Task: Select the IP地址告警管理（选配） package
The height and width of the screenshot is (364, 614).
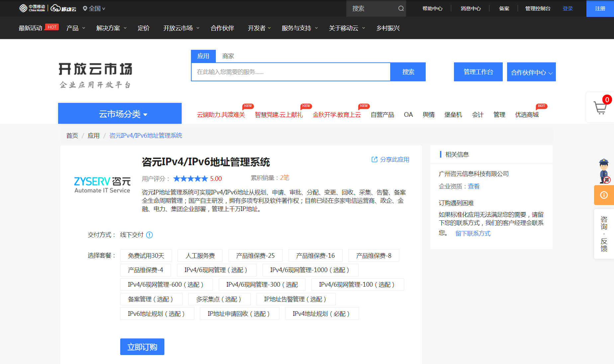Action: 296,299
